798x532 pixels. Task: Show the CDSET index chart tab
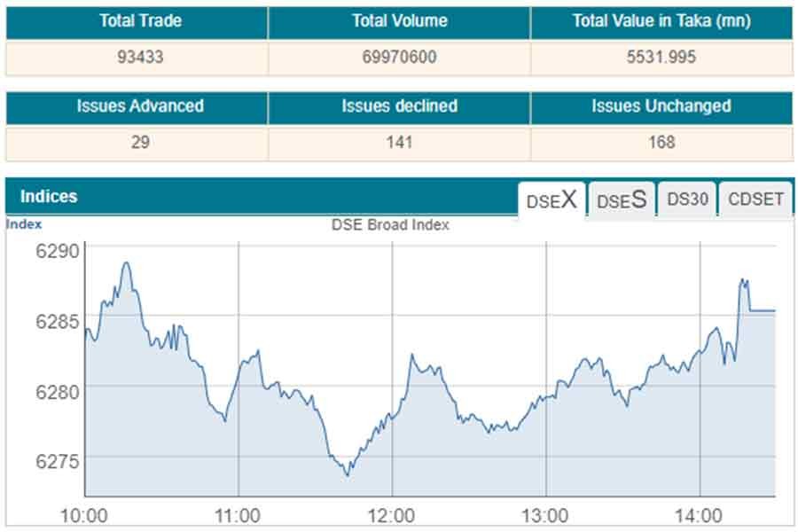tap(755, 199)
